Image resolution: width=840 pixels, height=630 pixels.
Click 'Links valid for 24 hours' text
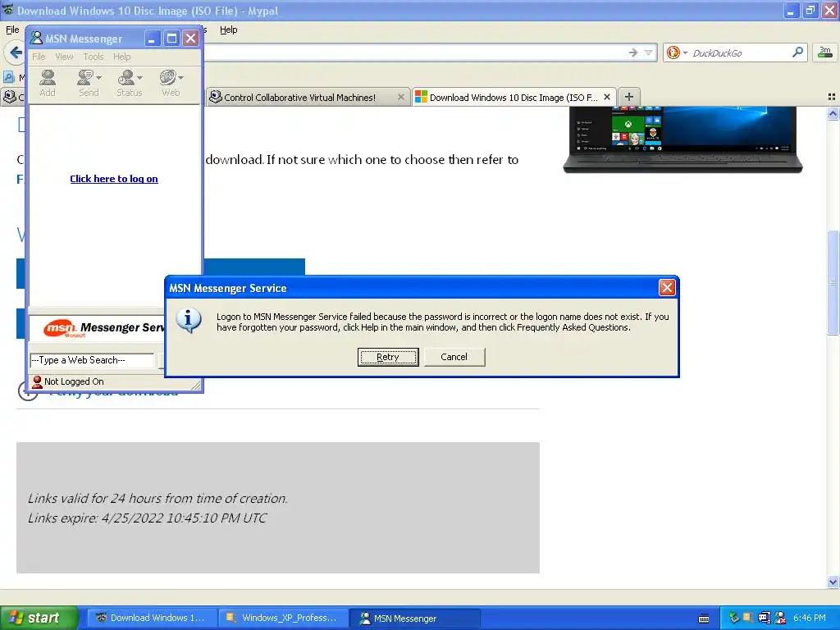(x=157, y=499)
